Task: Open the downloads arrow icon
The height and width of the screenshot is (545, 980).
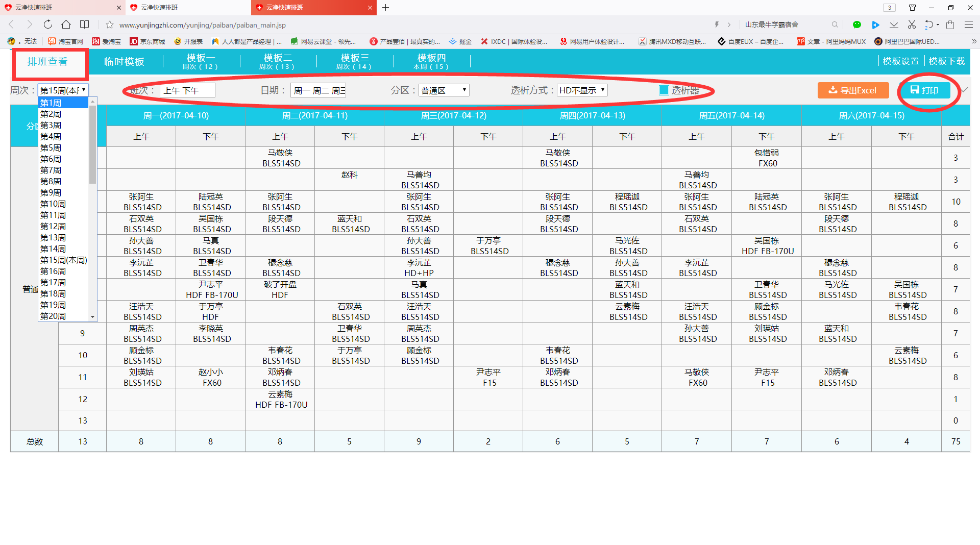Action: point(894,24)
